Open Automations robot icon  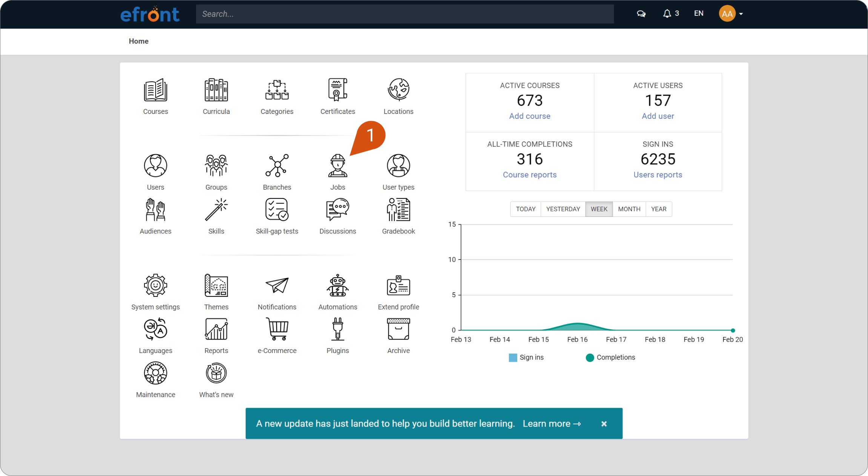[337, 285]
